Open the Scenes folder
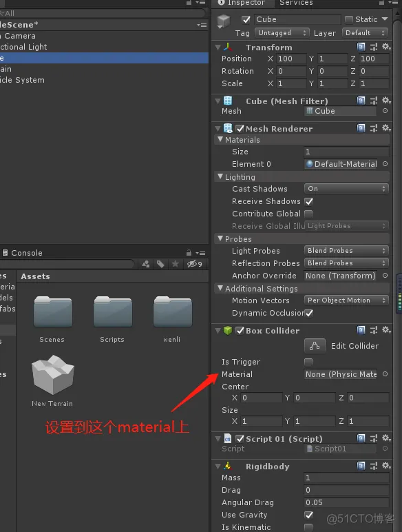Viewport: 402px width, 532px height. pos(52,319)
